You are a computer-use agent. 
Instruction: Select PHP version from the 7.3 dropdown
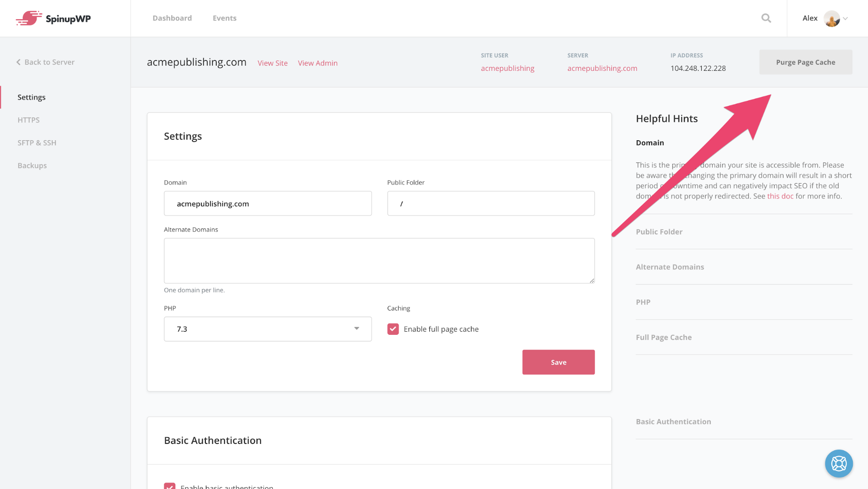pos(267,329)
